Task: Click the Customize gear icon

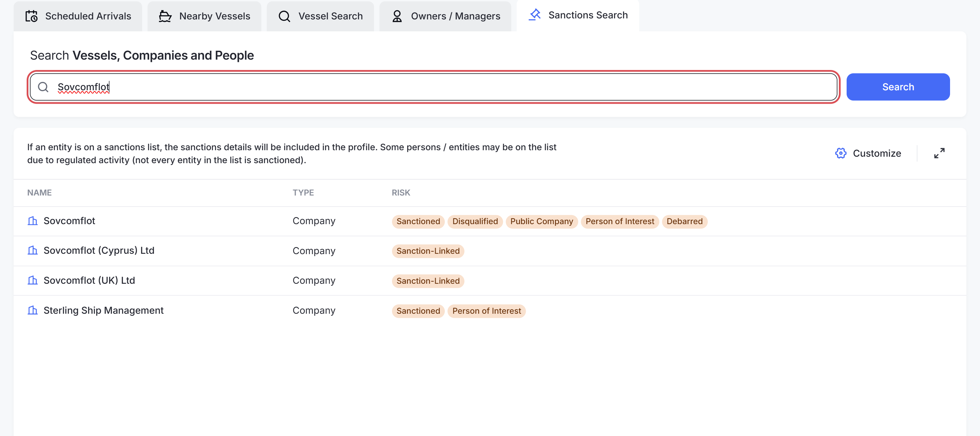Action: pos(840,154)
